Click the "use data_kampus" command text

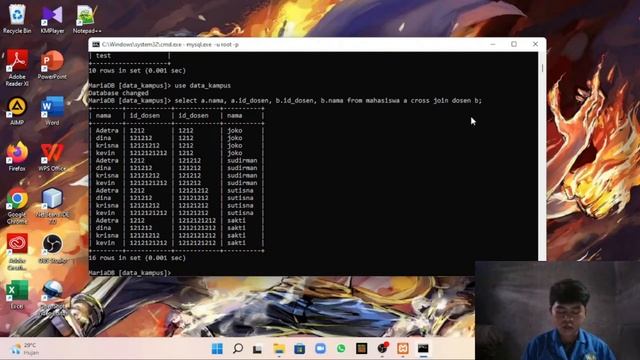[x=202, y=85]
